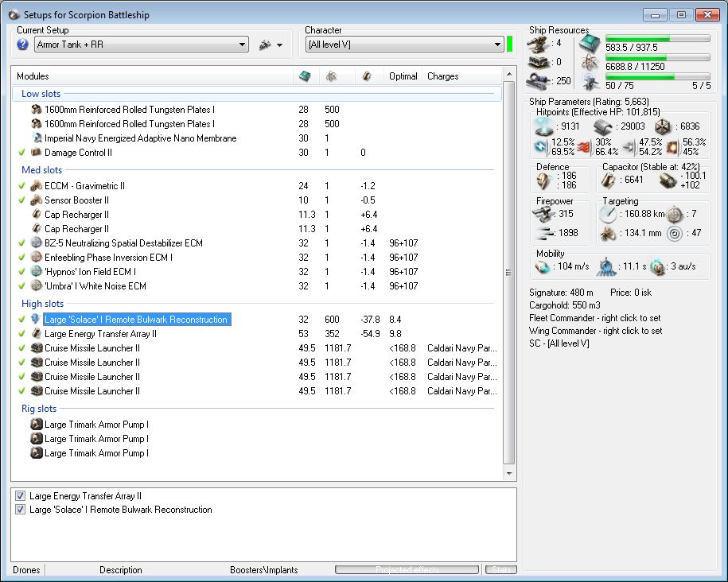The image size is (728, 582).
Task: Toggle active checkmark of Sensor Booster II
Action: point(21,200)
